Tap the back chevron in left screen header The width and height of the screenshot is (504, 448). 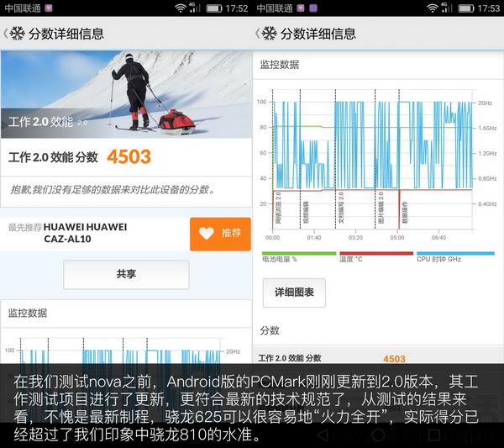point(6,33)
